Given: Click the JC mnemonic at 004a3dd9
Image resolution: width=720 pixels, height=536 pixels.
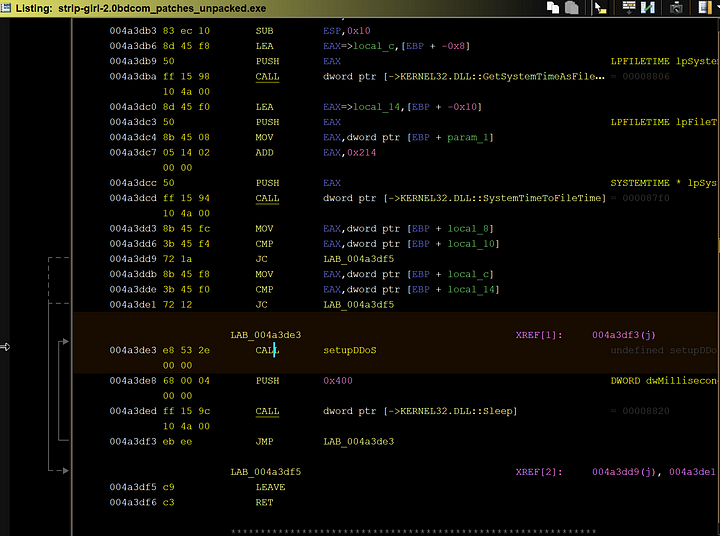Looking at the screenshot, I should click(x=261, y=259).
